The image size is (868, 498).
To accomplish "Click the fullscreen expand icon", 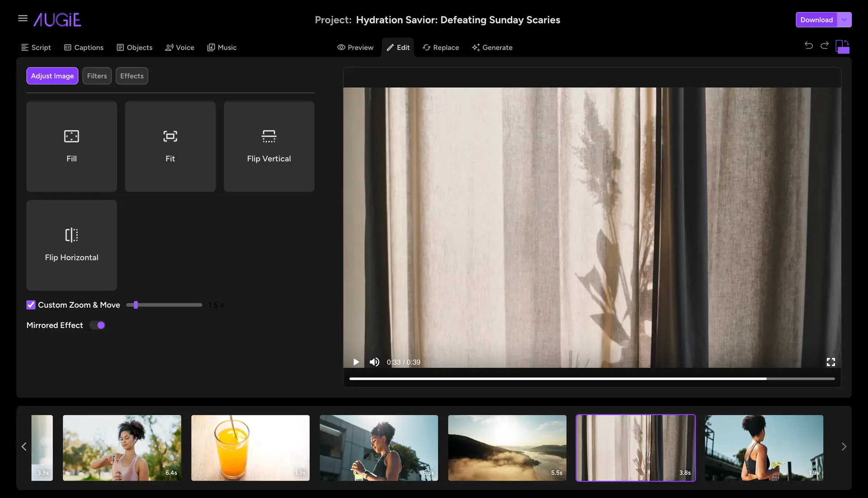I will click(831, 361).
